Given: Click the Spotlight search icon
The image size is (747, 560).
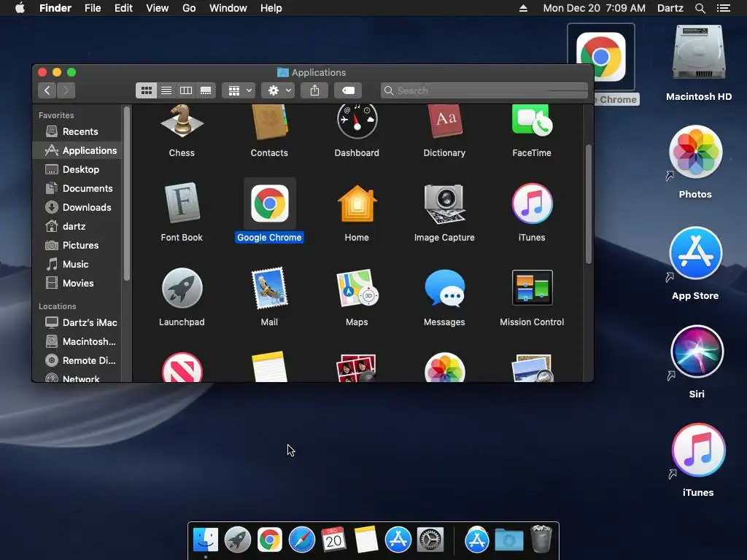Looking at the screenshot, I should (700, 8).
